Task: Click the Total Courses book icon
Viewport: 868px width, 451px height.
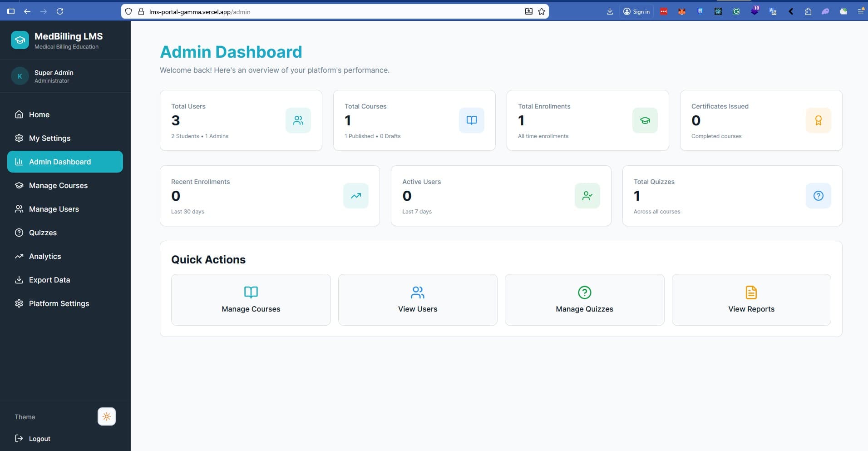Action: click(471, 120)
